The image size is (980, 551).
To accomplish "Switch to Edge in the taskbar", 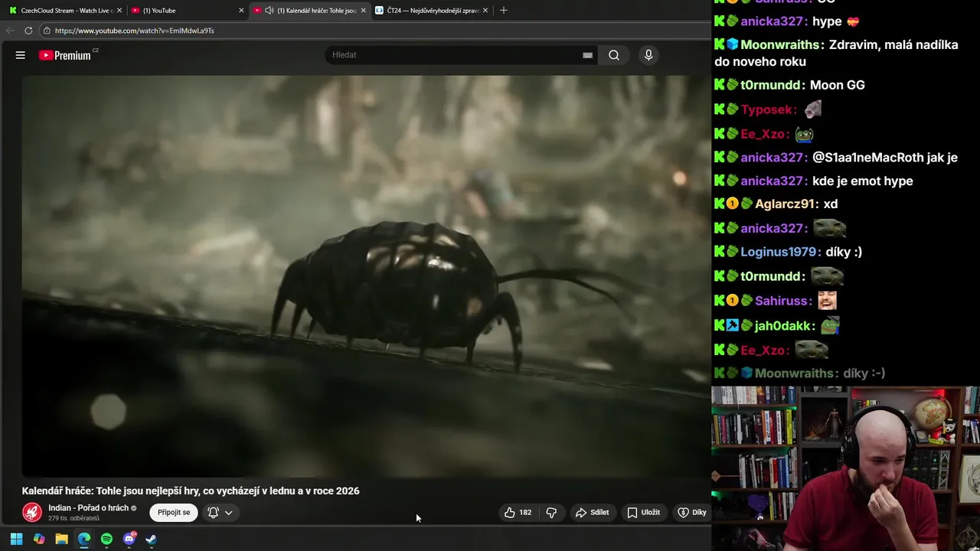I will [84, 539].
